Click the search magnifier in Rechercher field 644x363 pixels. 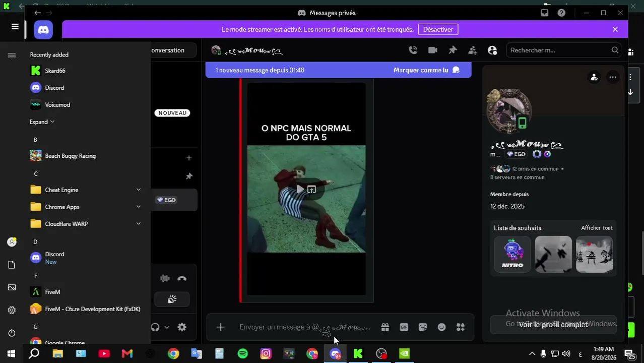(x=615, y=50)
